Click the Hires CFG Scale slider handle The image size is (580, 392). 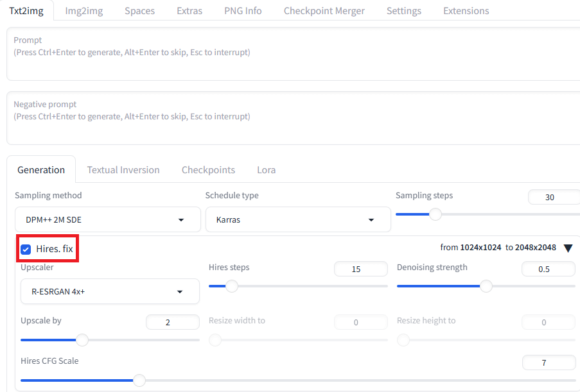[x=139, y=380]
